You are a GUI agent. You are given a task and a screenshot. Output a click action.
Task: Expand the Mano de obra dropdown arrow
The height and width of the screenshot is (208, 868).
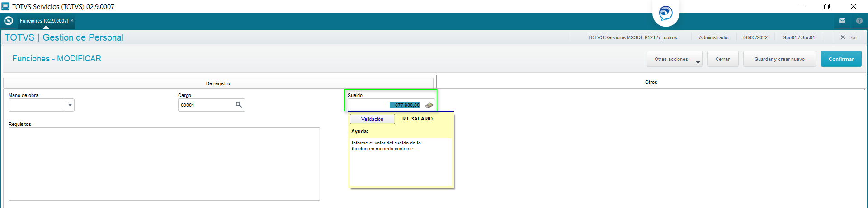point(70,105)
